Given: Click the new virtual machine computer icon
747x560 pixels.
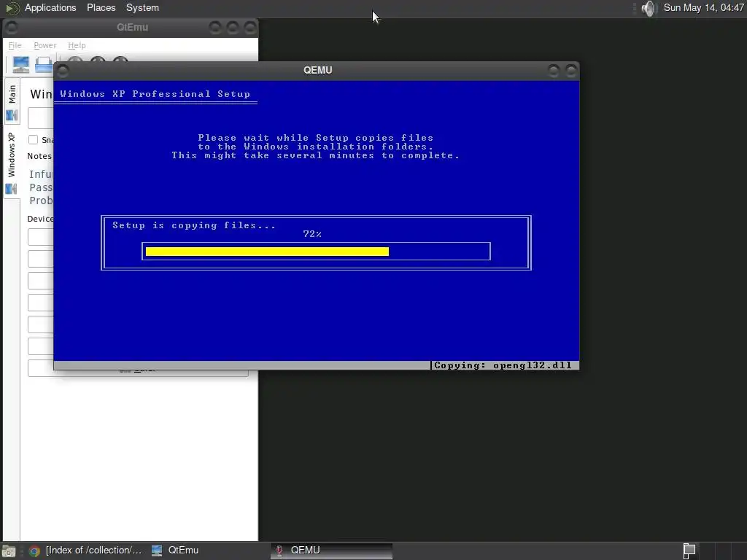Looking at the screenshot, I should (x=21, y=65).
